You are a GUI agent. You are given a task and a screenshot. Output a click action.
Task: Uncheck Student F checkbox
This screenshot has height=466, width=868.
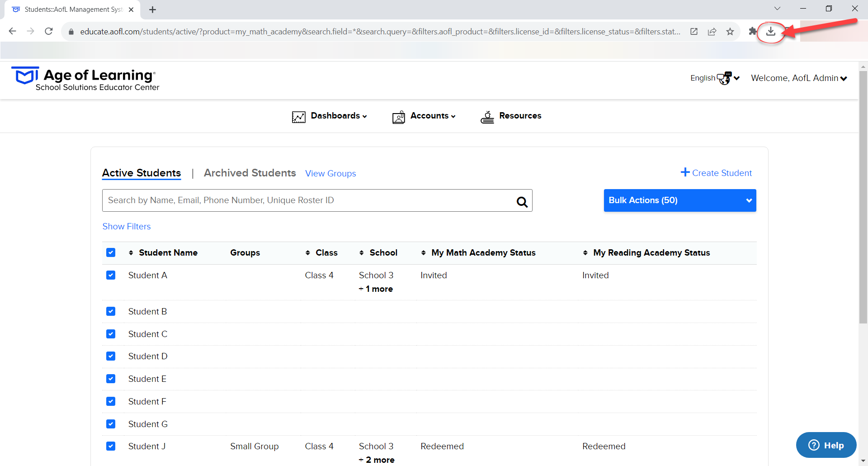[x=111, y=401]
